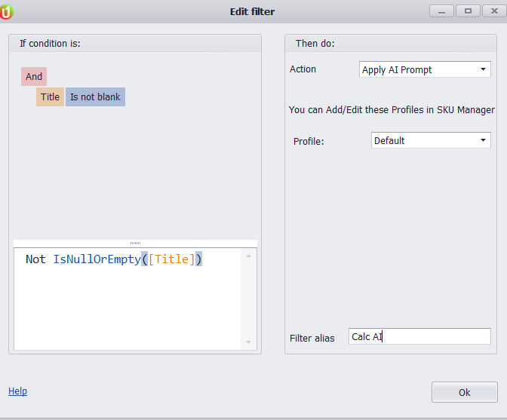Click 'You can Add/Edit these Profiles' note text

pyautogui.click(x=392, y=110)
